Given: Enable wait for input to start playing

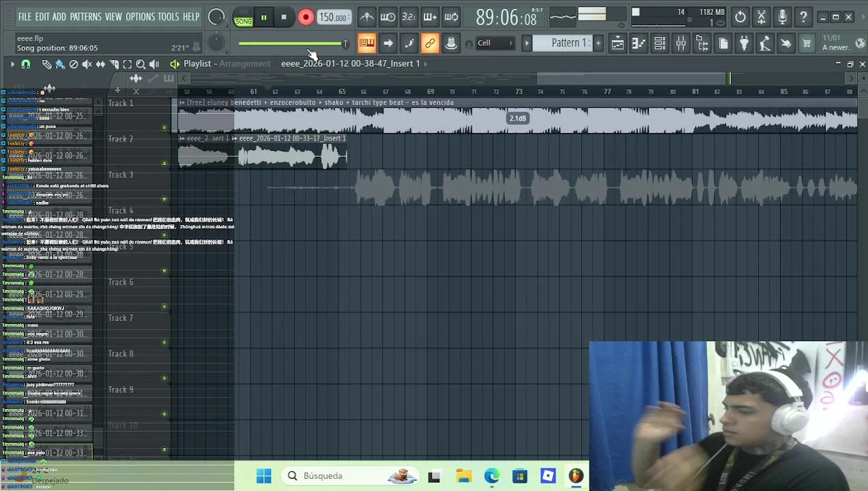Looking at the screenshot, I should click(388, 17).
